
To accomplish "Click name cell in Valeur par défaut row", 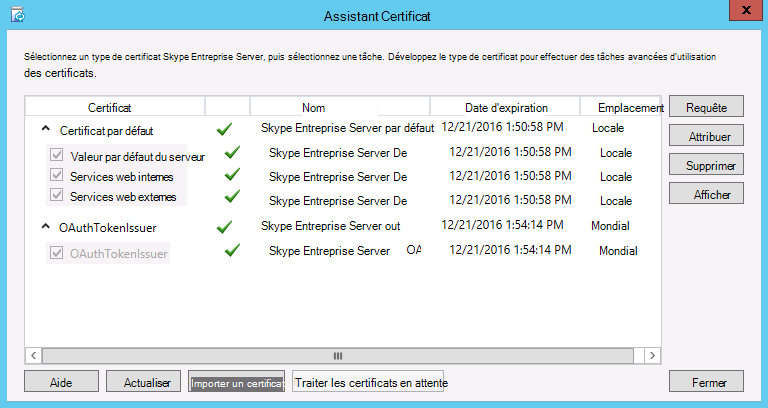I will (x=338, y=153).
